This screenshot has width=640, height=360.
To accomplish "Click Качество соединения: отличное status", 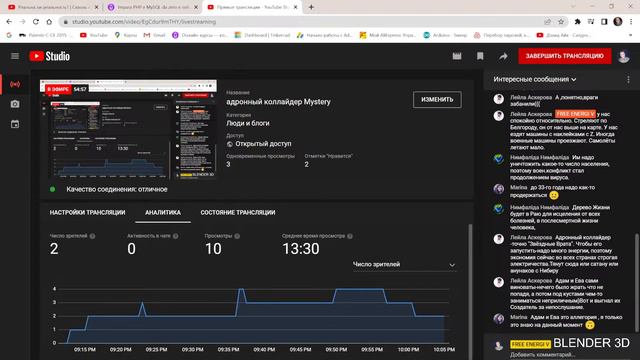I will click(x=117, y=189).
